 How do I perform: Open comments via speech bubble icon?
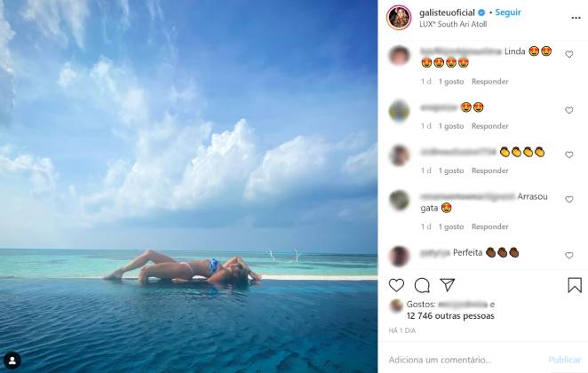(x=422, y=285)
